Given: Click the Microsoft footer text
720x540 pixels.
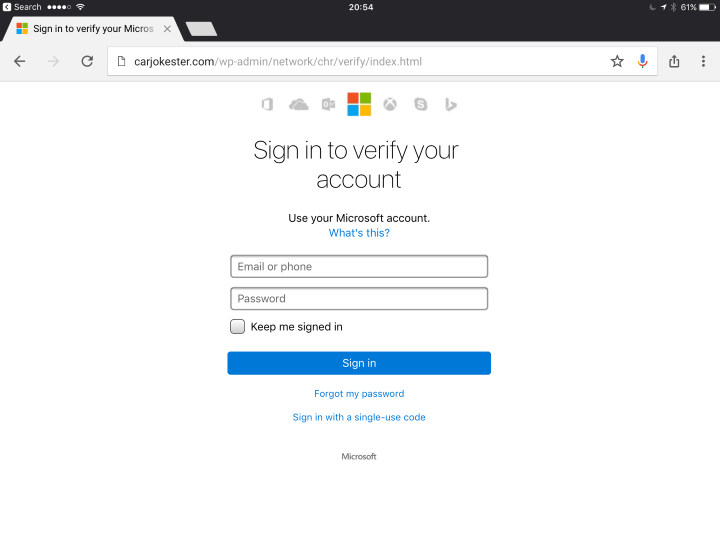Looking at the screenshot, I should (359, 456).
